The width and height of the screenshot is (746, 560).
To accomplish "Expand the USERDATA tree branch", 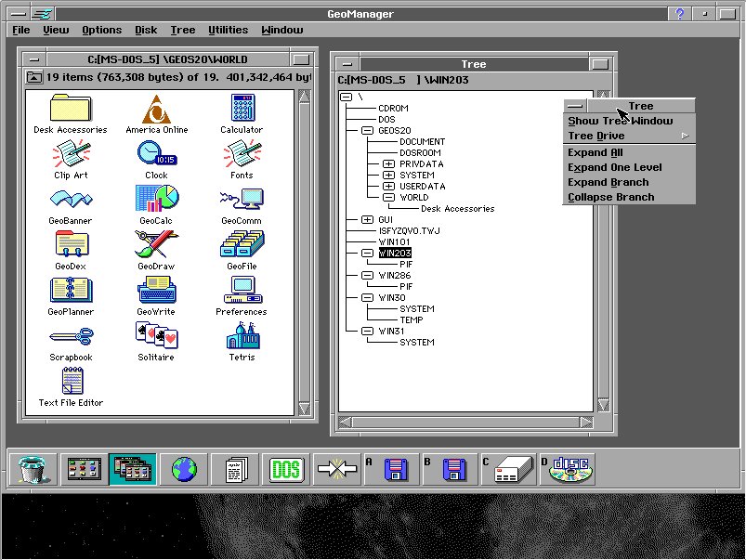I will [388, 186].
